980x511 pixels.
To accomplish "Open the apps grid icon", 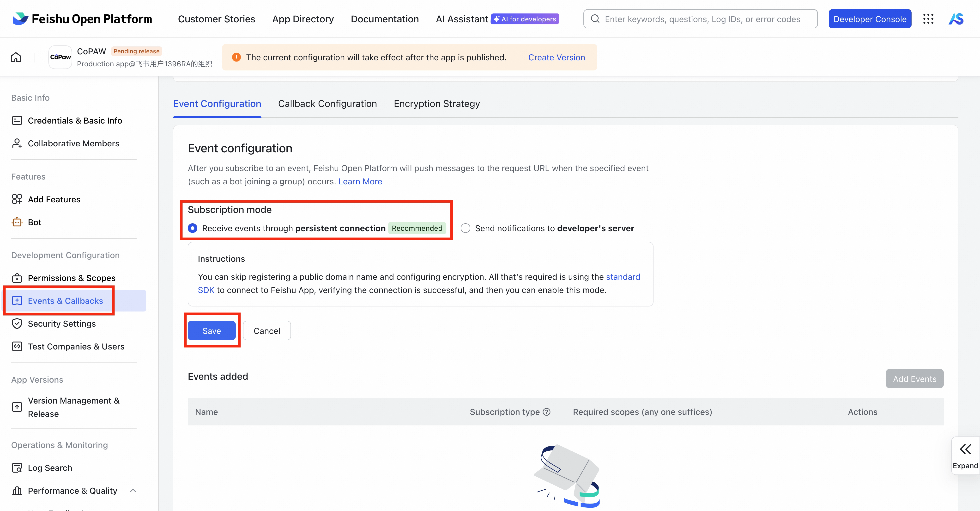I will pyautogui.click(x=928, y=19).
